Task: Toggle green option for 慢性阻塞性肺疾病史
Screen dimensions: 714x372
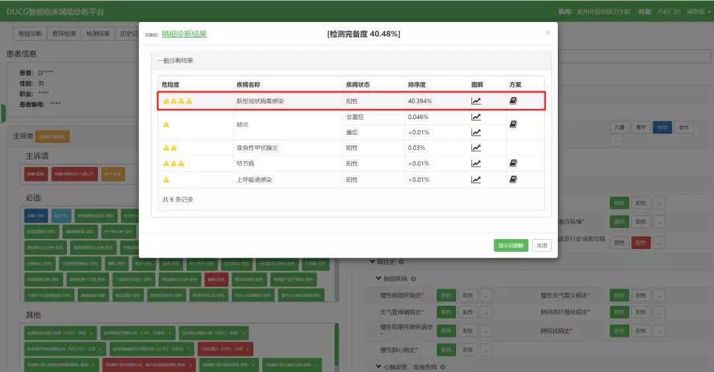Action: coord(446,331)
